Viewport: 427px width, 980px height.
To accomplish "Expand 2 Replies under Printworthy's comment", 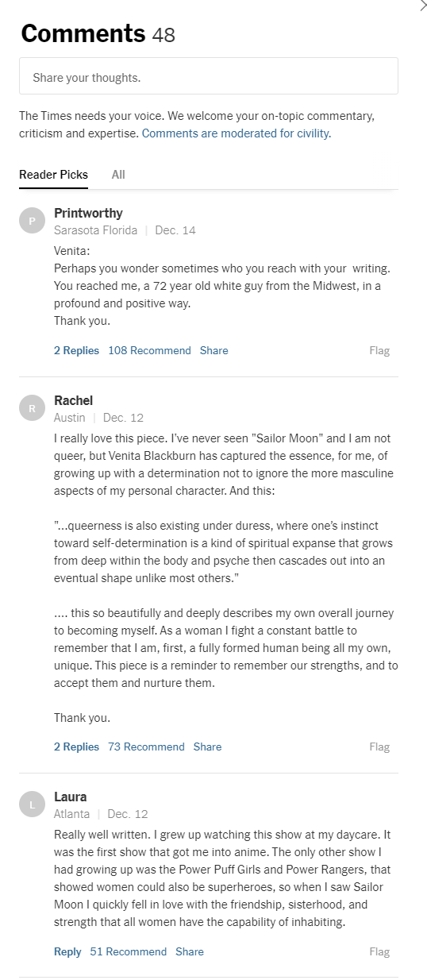I will click(76, 350).
